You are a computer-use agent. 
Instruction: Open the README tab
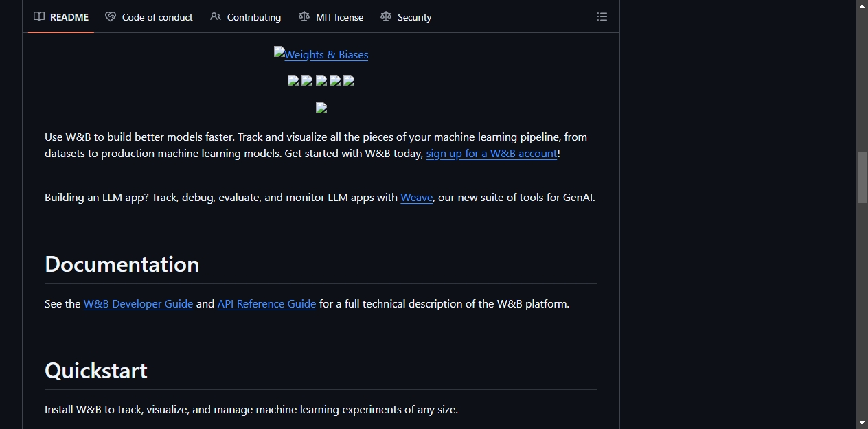coord(61,17)
